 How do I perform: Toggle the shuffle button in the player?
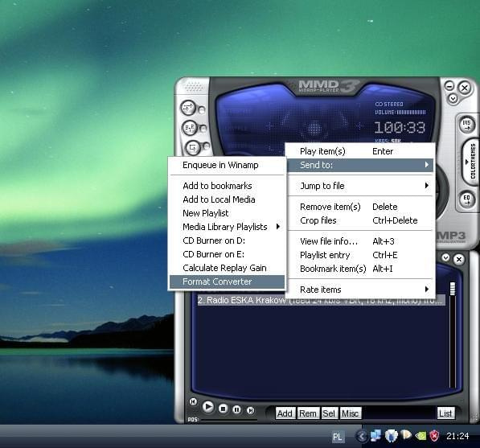click(x=188, y=108)
